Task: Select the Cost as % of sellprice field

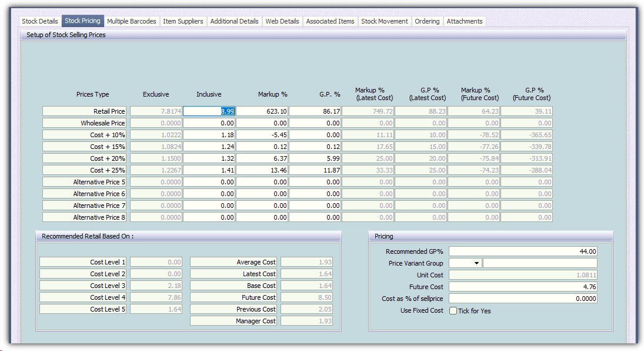Action: click(523, 299)
